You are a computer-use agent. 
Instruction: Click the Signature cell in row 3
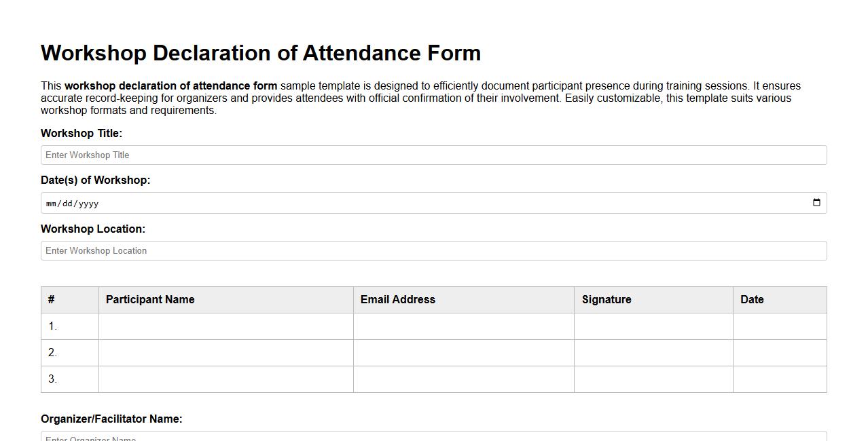653,379
